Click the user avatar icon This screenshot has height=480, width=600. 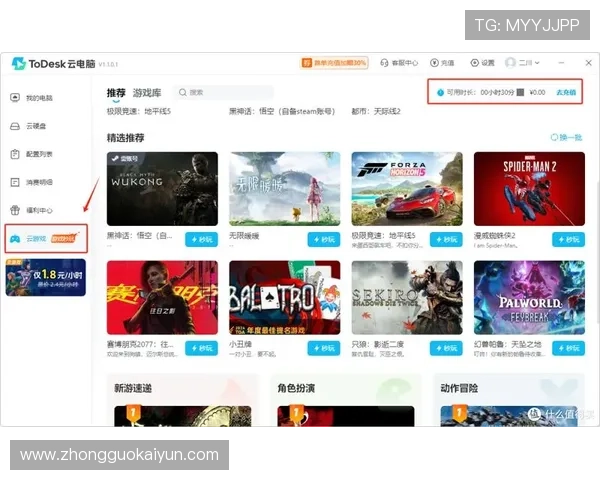510,62
